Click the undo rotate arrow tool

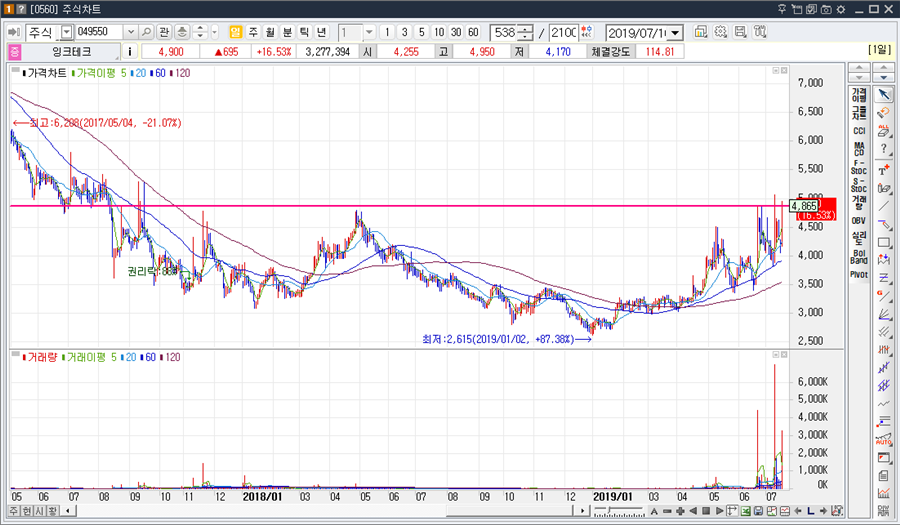coord(883,113)
